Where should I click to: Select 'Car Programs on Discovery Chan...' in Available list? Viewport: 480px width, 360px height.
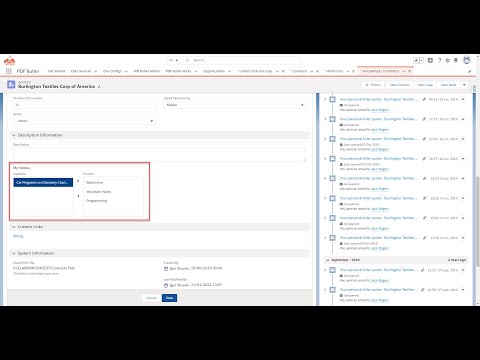click(43, 182)
